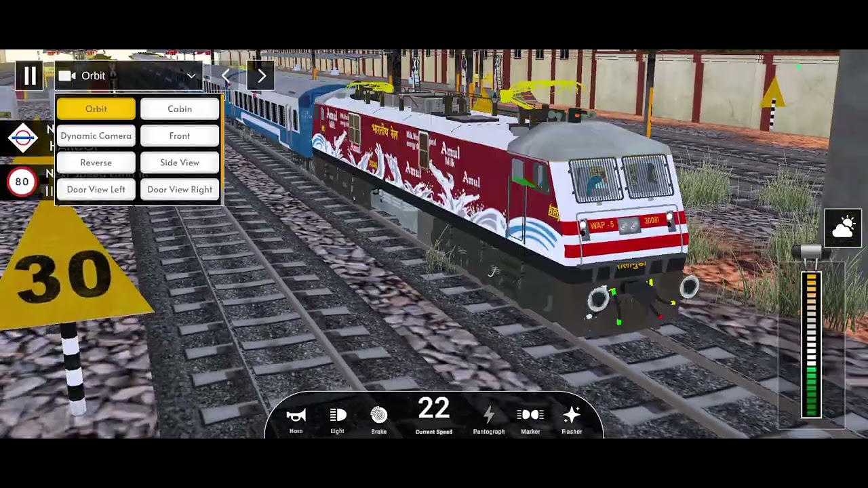
Task: Toggle Marker lights
Action: (x=530, y=420)
